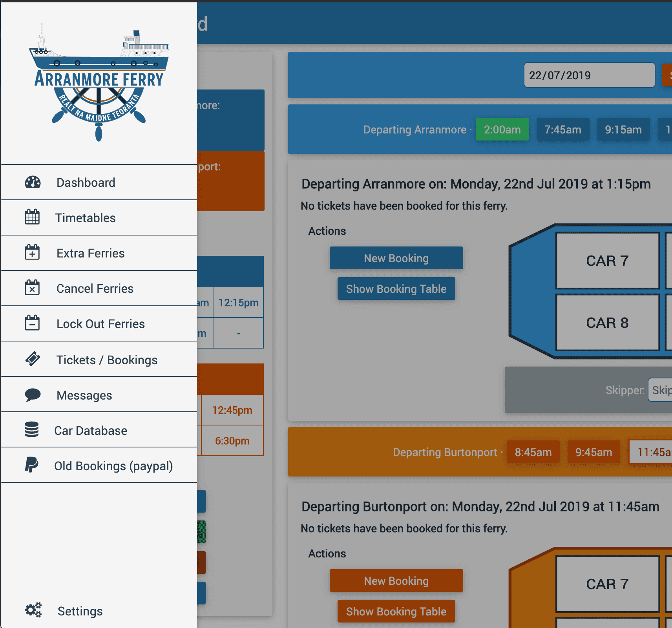Click the Settings gears icon
Image resolution: width=672 pixels, height=628 pixels.
33,610
